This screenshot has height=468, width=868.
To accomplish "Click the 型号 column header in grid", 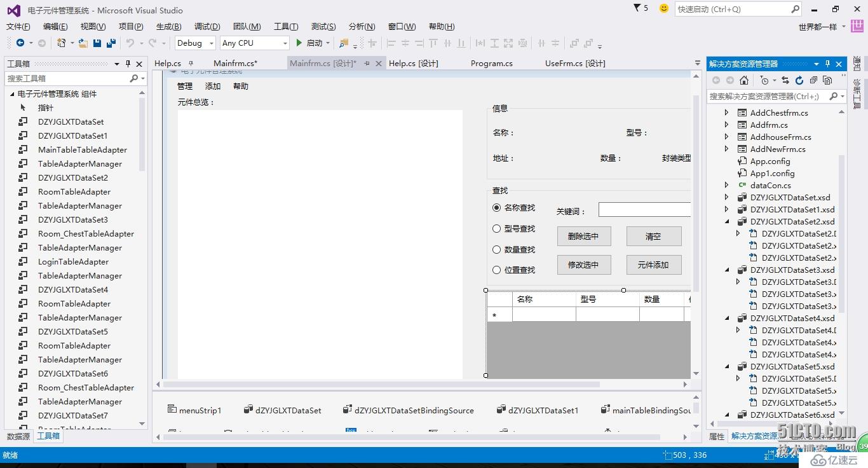I will 607,299.
